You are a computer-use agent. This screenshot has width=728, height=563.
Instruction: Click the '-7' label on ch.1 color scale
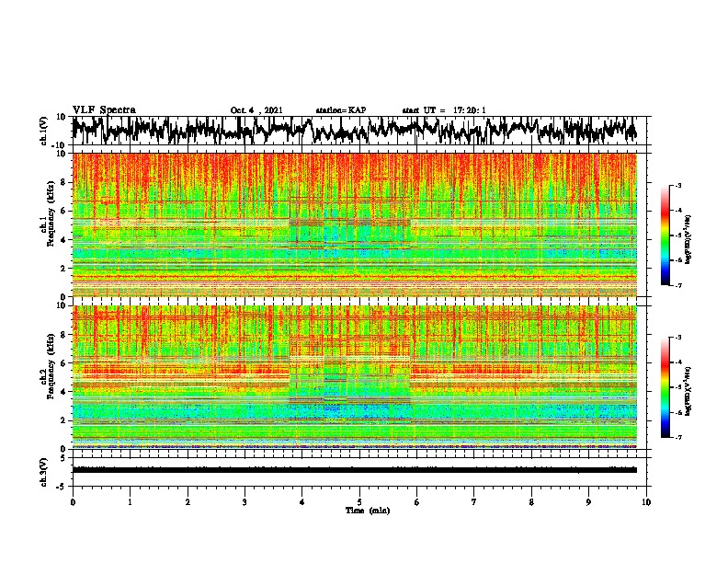point(677,285)
